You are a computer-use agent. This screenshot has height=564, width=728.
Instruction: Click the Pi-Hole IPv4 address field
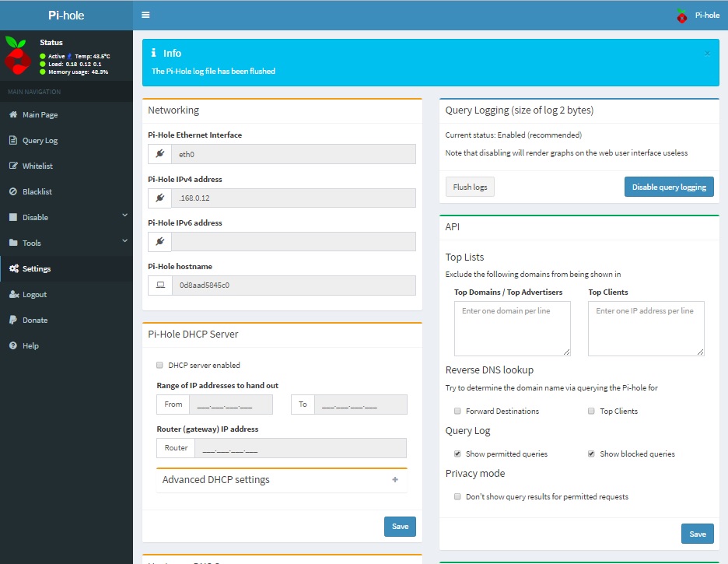point(293,198)
